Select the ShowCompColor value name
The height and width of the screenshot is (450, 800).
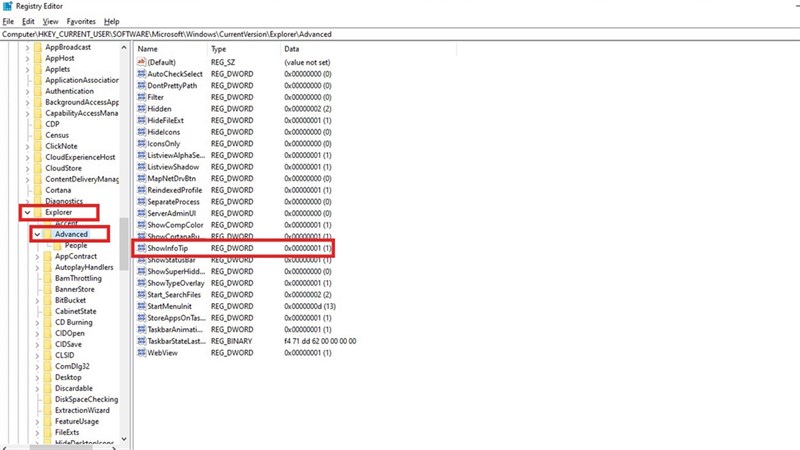[x=175, y=225]
